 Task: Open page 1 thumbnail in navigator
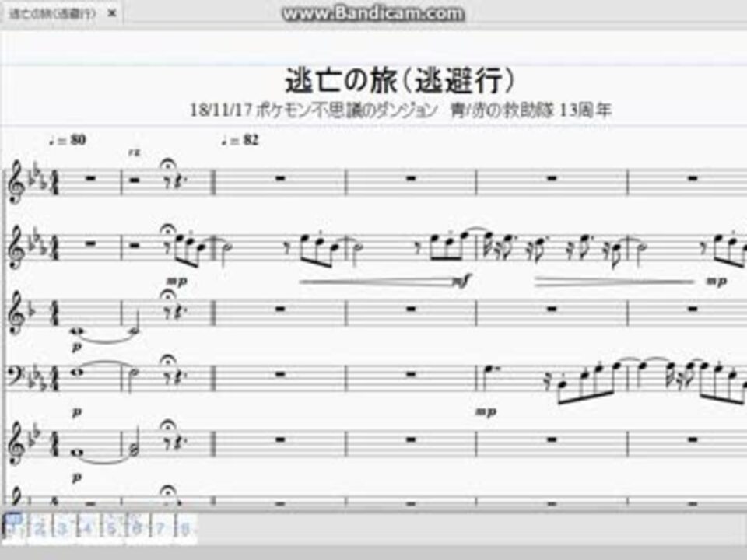pyautogui.click(x=14, y=528)
